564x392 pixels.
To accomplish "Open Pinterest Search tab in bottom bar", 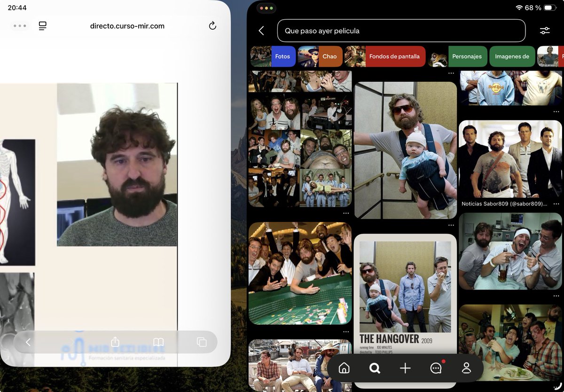I will point(375,368).
